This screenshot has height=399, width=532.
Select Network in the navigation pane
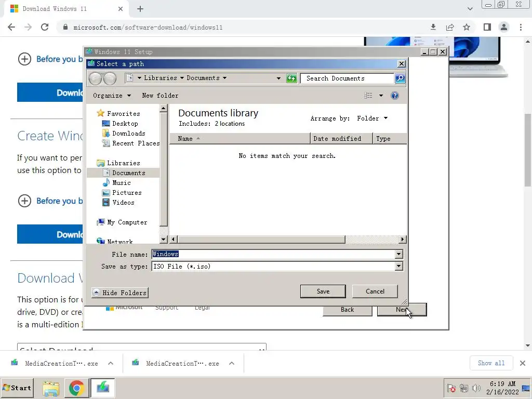point(120,241)
